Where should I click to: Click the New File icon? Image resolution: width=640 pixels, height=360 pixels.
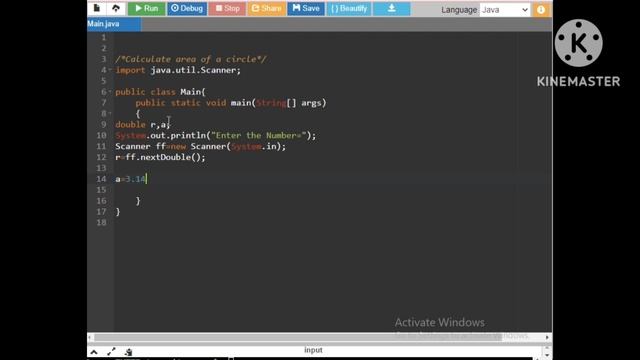[x=97, y=8]
